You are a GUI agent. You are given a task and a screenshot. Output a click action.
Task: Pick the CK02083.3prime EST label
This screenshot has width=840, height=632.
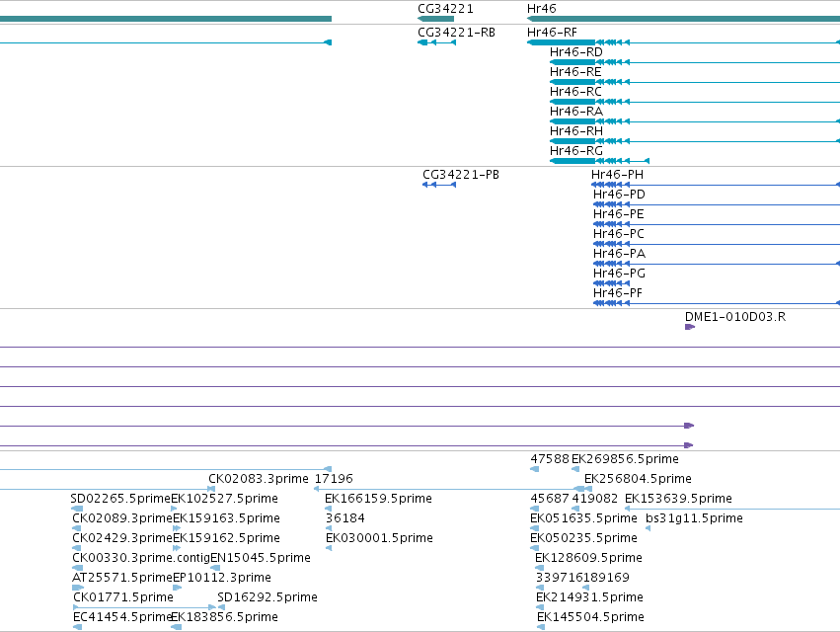click(x=259, y=478)
